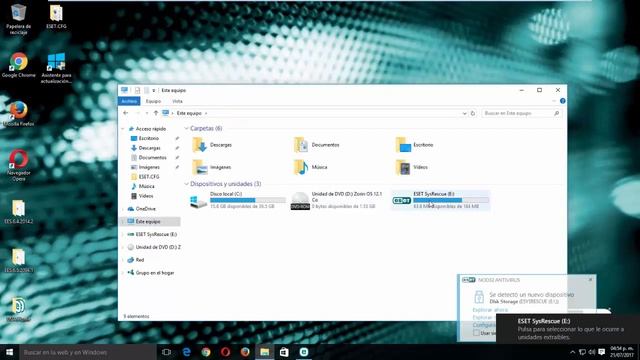Expand OneDrive in the navigation pane
640x360 pixels.
123,209
